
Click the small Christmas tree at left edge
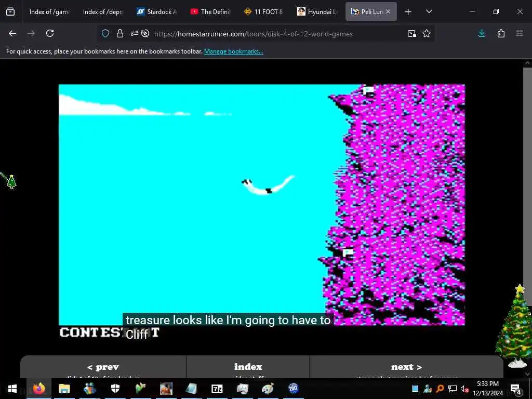11,181
